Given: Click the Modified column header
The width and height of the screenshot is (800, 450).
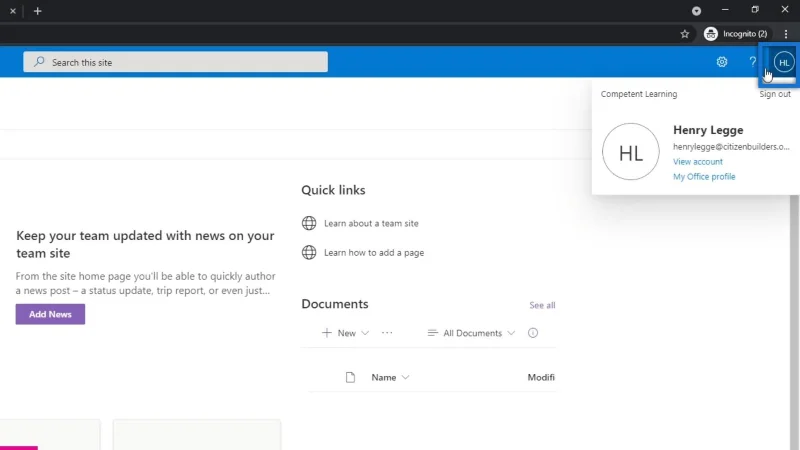Looking at the screenshot, I should (x=541, y=378).
